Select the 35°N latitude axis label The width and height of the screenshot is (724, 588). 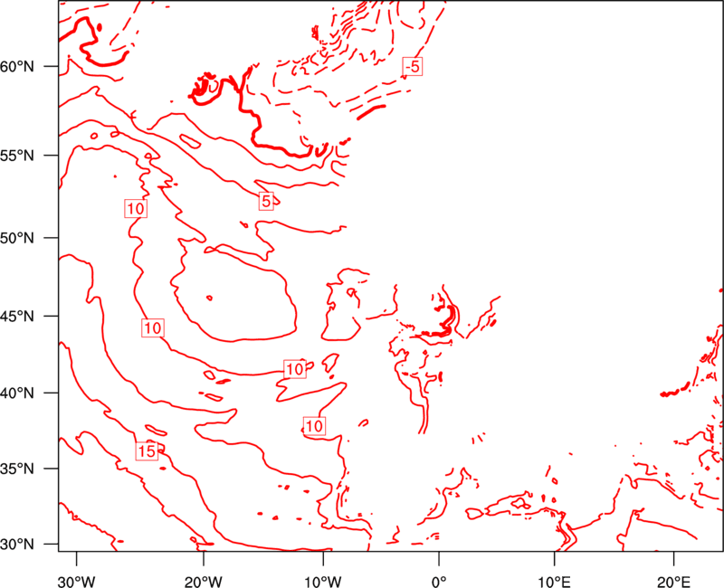(17, 469)
